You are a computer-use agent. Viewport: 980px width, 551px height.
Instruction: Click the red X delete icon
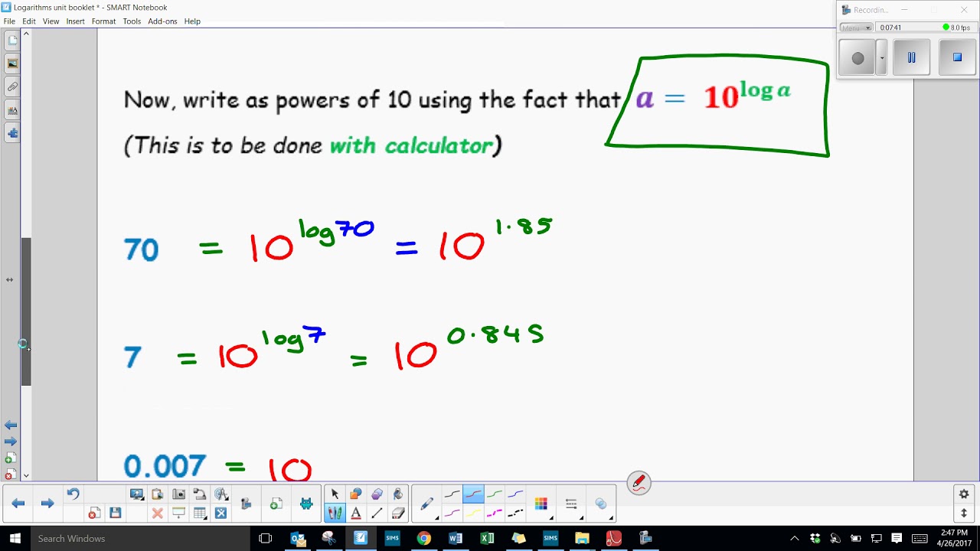[158, 513]
